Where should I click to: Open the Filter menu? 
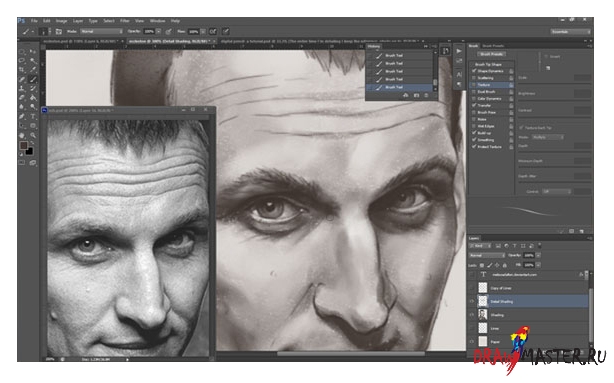coord(125,21)
